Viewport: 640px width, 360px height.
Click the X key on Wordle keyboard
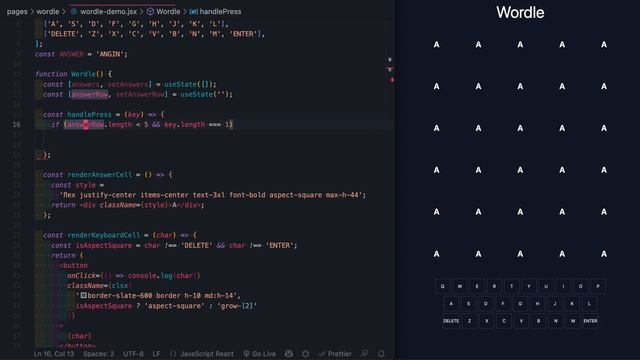point(487,321)
